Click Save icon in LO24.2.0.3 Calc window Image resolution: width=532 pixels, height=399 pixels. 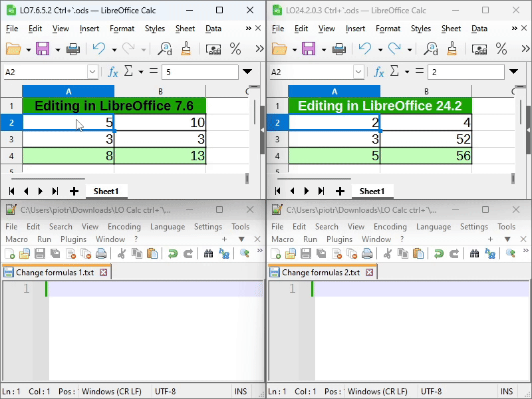pyautogui.click(x=309, y=49)
